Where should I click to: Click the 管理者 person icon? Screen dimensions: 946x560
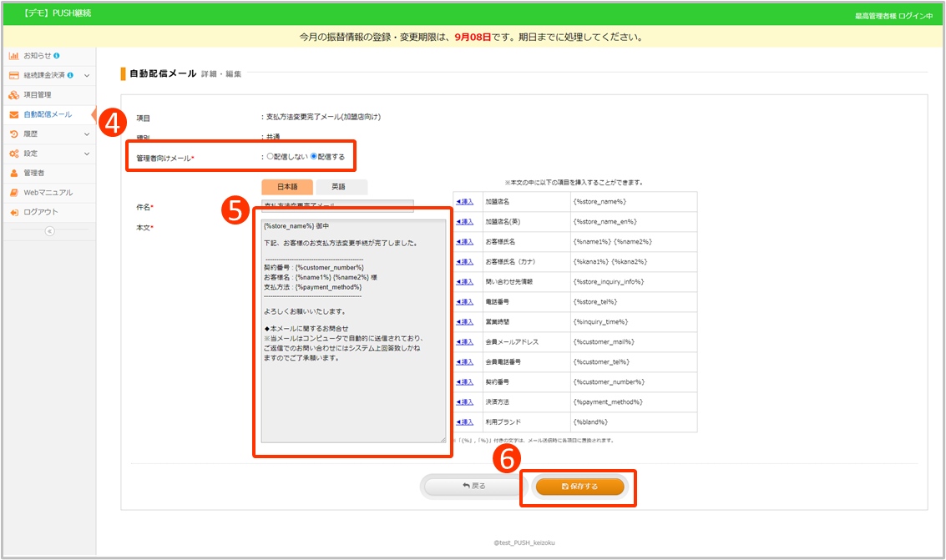(x=13, y=173)
